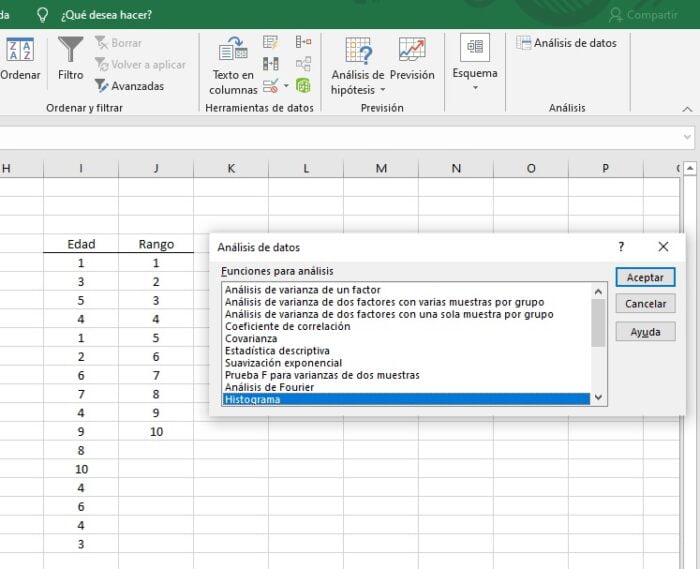Viewport: 700px width, 569px height.
Task: Expand the formula bar chevron
Action: pyautogui.click(x=688, y=137)
